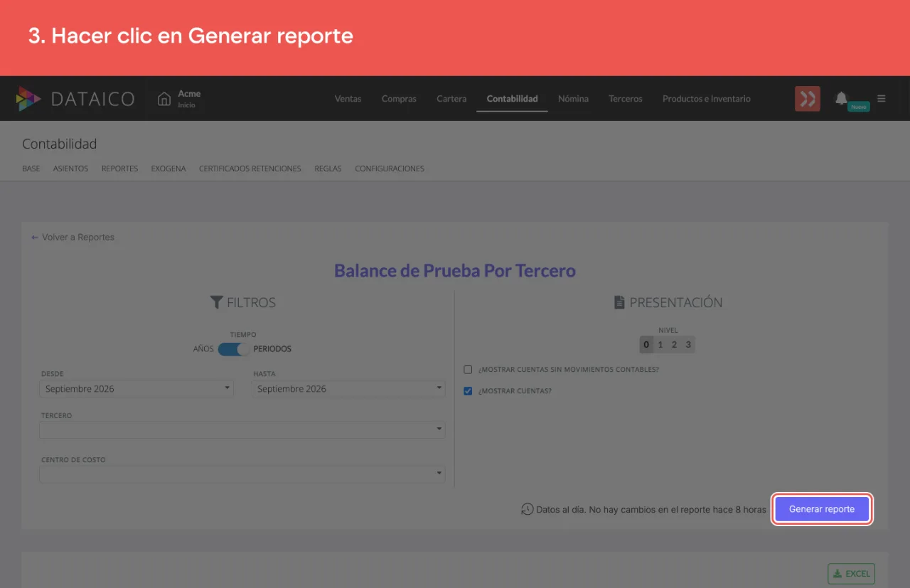Open the Desde period dropdown
The image size is (910, 588).
pyautogui.click(x=136, y=388)
